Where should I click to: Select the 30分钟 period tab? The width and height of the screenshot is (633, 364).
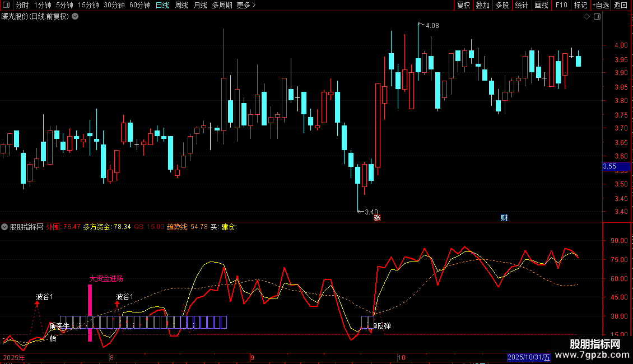[114, 5]
